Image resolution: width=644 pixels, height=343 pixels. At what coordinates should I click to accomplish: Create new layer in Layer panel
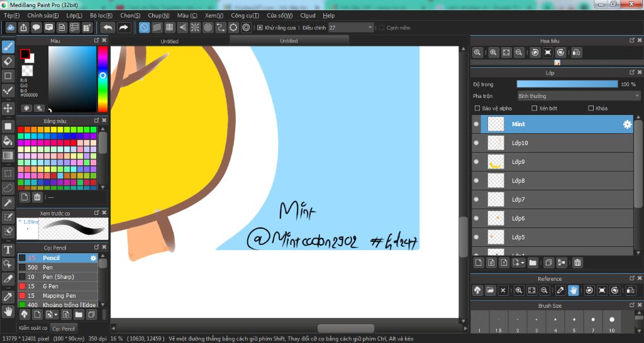click(x=478, y=263)
